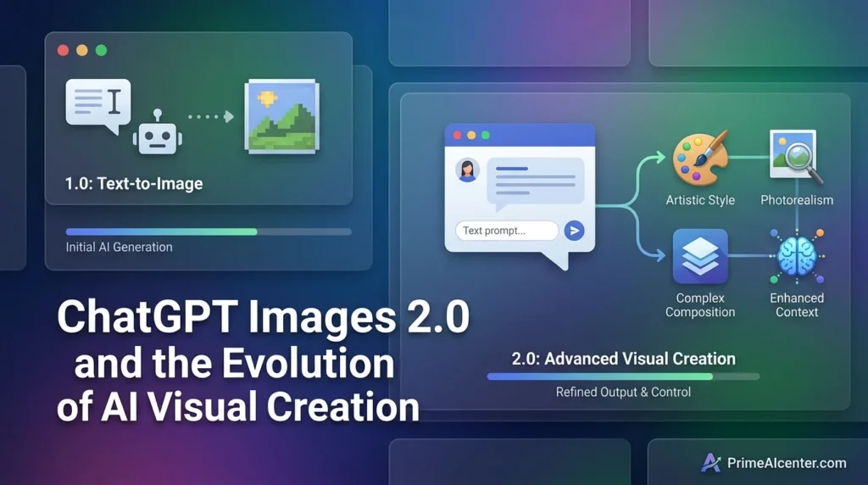Click the 'of AI Visual Creation' title line
Viewport: 868px width, 485px height.
pyautogui.click(x=238, y=407)
